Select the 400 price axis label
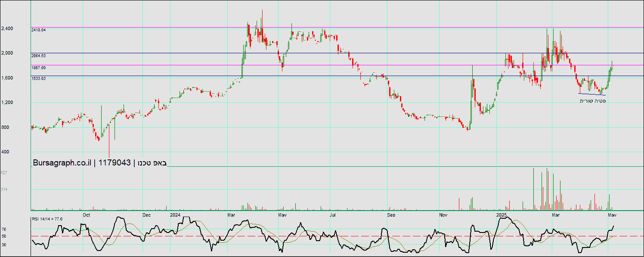 5,152
